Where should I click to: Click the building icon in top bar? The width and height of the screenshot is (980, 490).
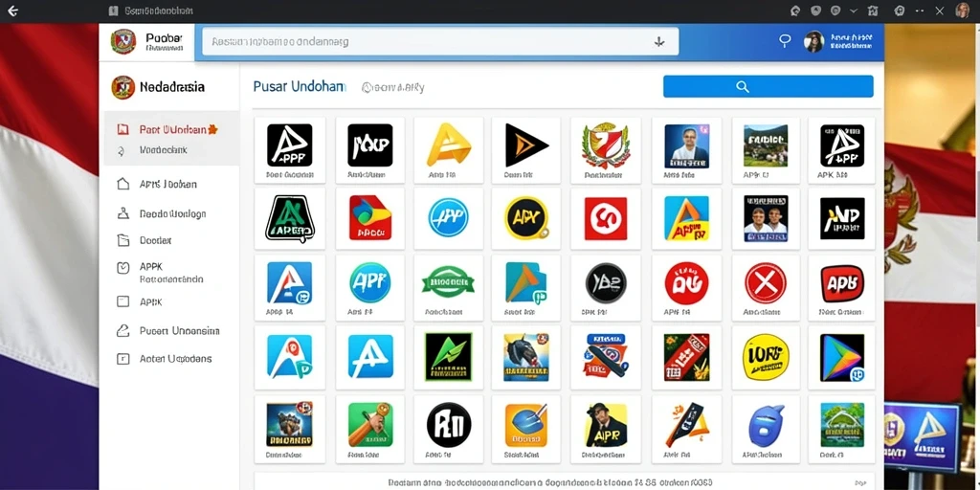[873, 11]
